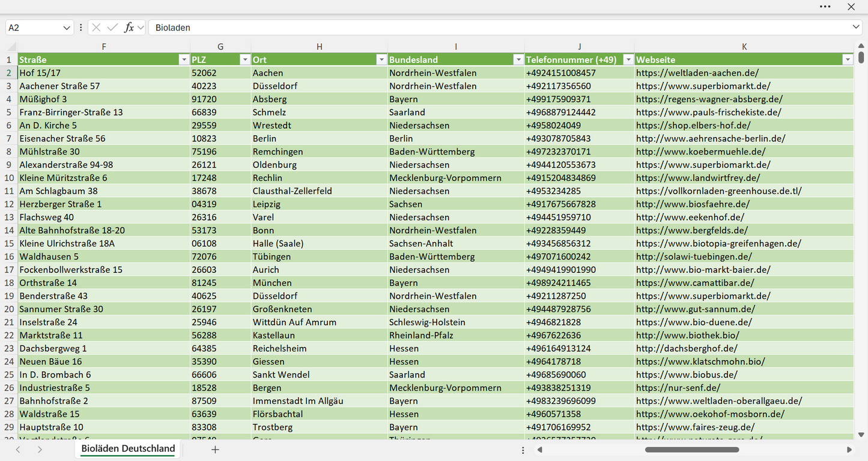
Task: Open the Bundesland filter dropdown
Action: pyautogui.click(x=518, y=60)
